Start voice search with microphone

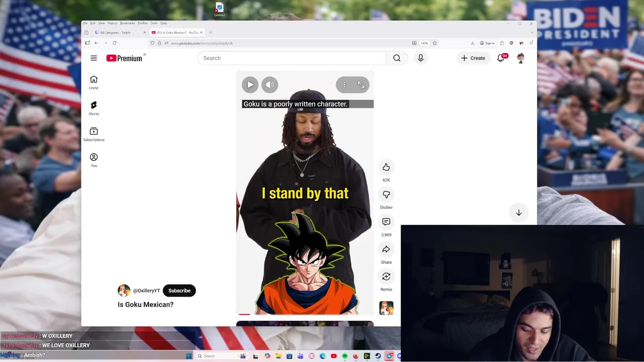tap(421, 58)
